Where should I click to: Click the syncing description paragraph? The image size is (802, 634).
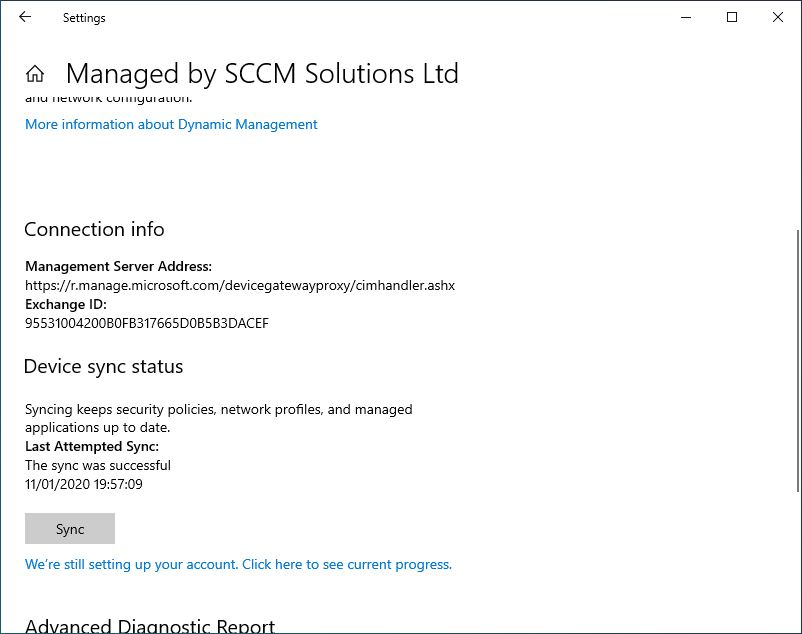(218, 418)
